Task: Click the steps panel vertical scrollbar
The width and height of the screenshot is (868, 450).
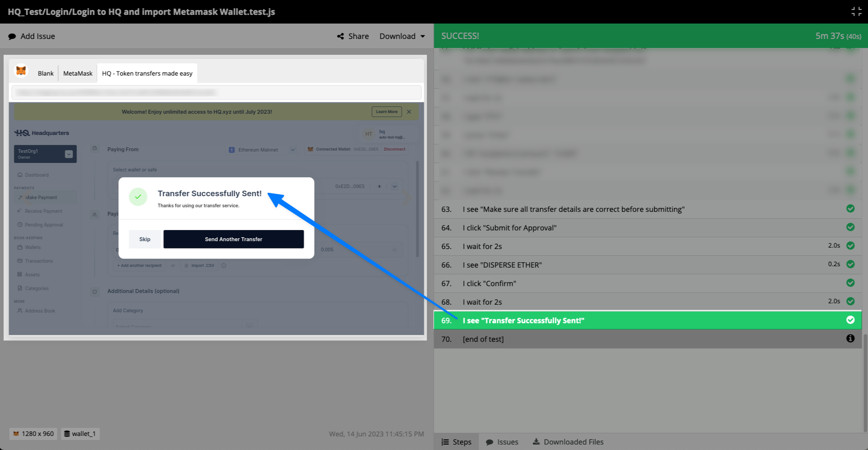Action: tap(864, 383)
